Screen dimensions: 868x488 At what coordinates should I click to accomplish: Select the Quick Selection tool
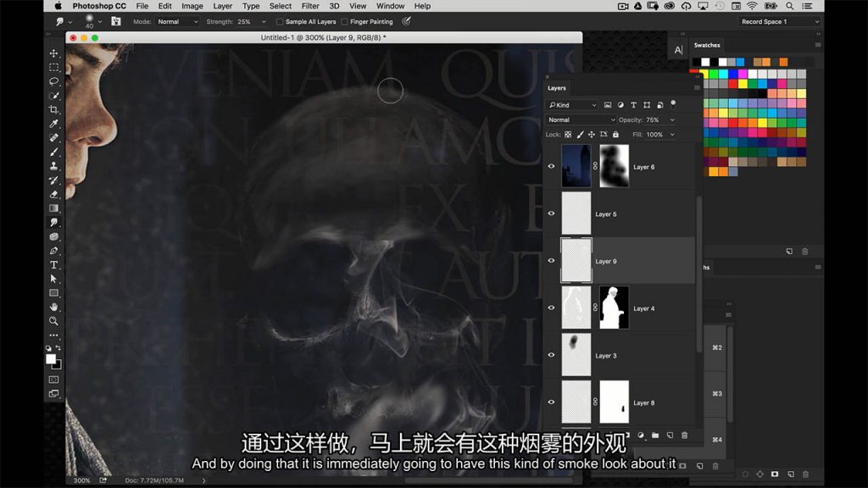point(53,96)
